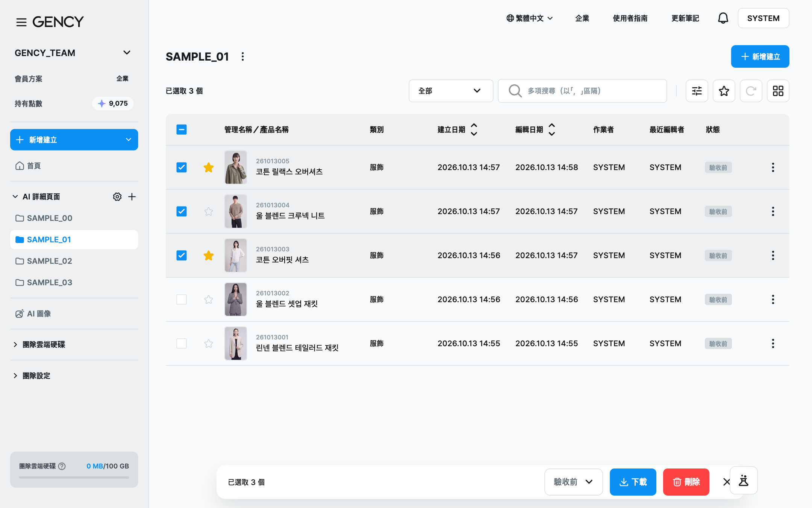The height and width of the screenshot is (508, 812).
Task: Click the 驗收前 status badge for 261013001
Action: (718, 344)
